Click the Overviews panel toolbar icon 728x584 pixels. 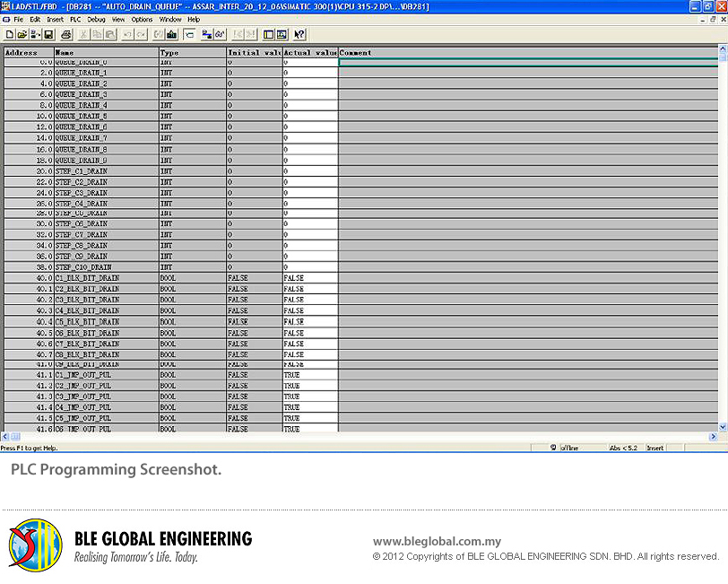click(x=268, y=34)
